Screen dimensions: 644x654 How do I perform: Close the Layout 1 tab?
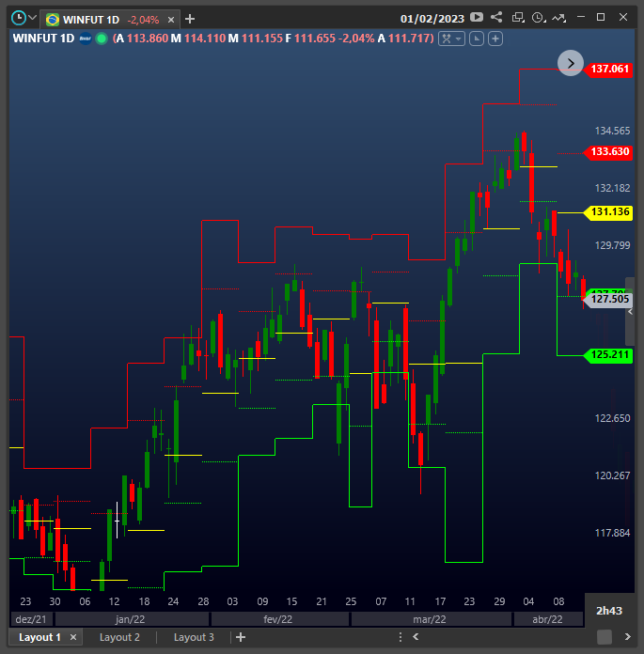[x=73, y=637]
